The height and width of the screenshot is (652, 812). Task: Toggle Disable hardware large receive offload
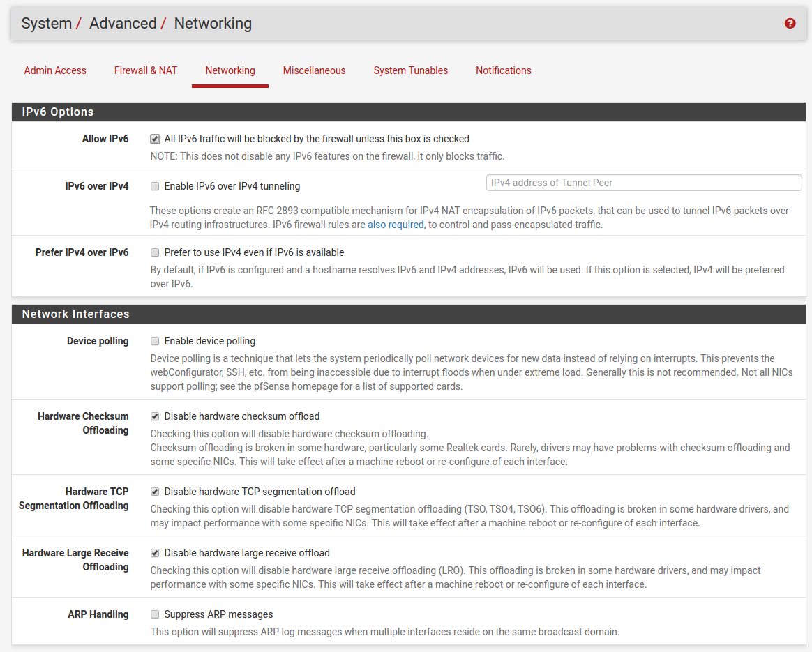point(155,554)
